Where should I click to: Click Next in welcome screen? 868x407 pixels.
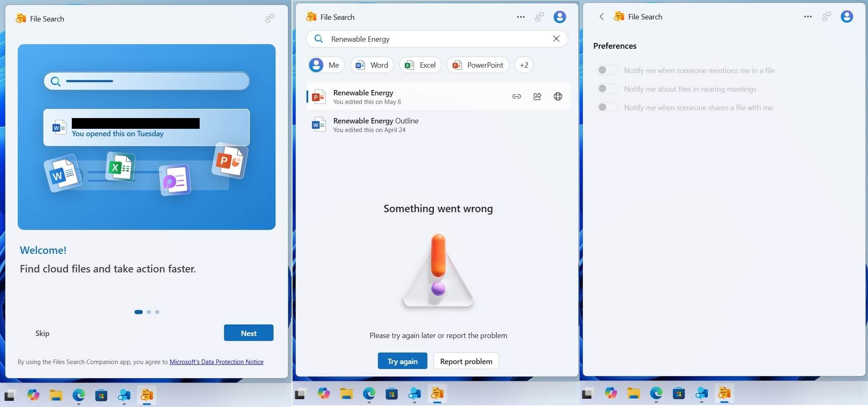(249, 333)
